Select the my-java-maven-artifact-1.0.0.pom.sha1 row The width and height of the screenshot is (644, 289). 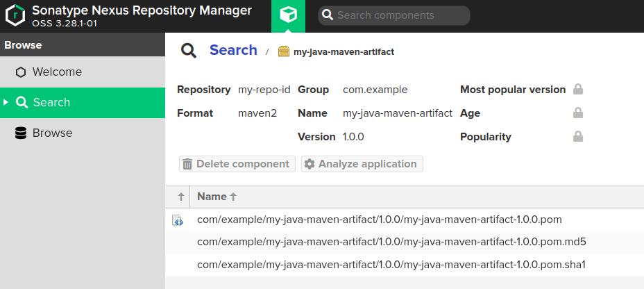[x=405, y=265]
